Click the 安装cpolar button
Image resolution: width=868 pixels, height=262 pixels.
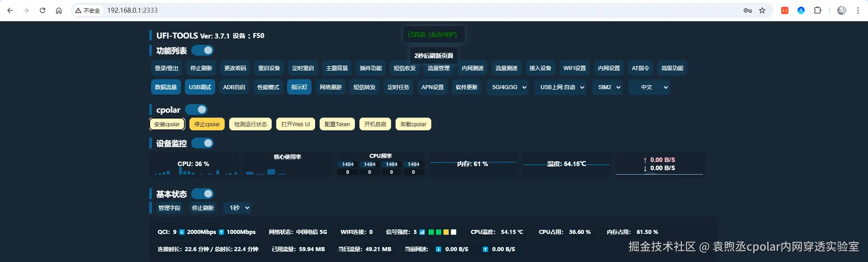167,124
